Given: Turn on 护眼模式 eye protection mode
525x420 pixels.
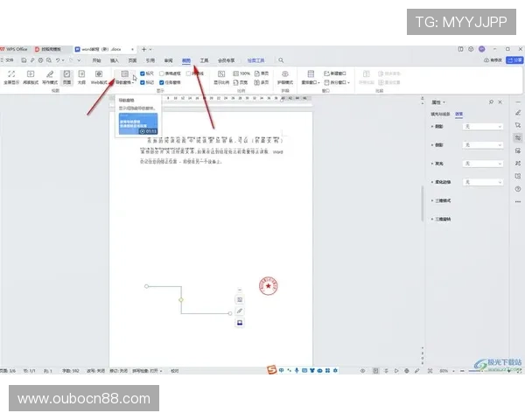Looking at the screenshot, I should [x=284, y=77].
